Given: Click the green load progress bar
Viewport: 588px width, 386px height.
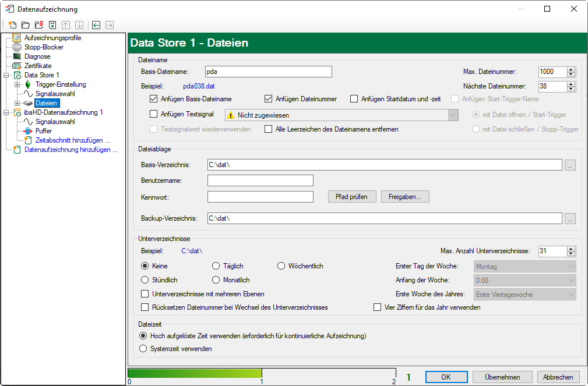Looking at the screenshot, I should click(195, 373).
